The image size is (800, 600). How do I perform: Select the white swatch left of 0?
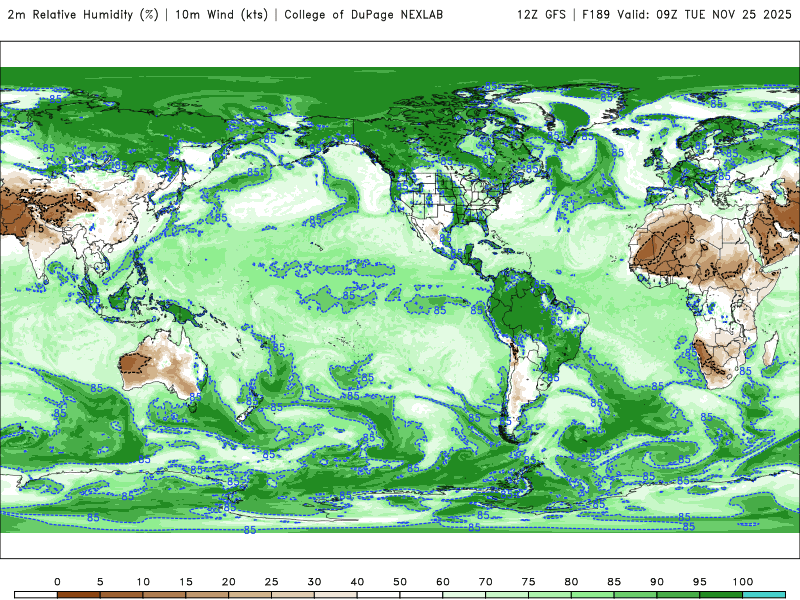pyautogui.click(x=36, y=595)
